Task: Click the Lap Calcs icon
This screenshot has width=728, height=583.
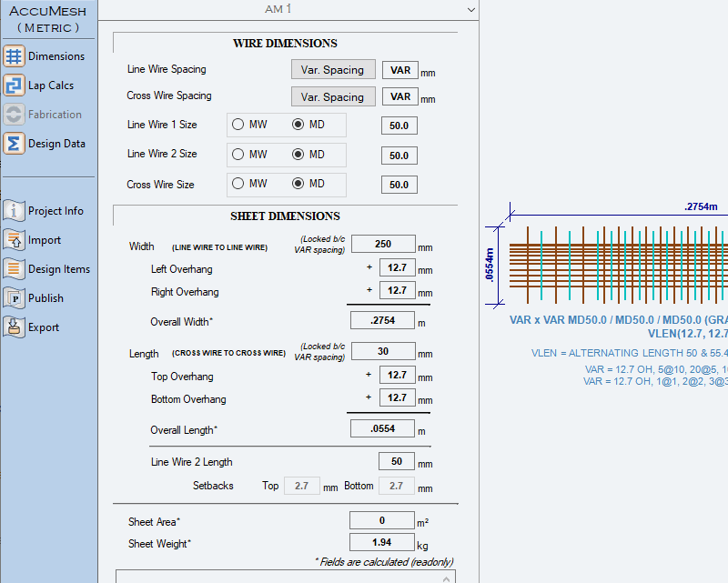Action: click(x=14, y=85)
